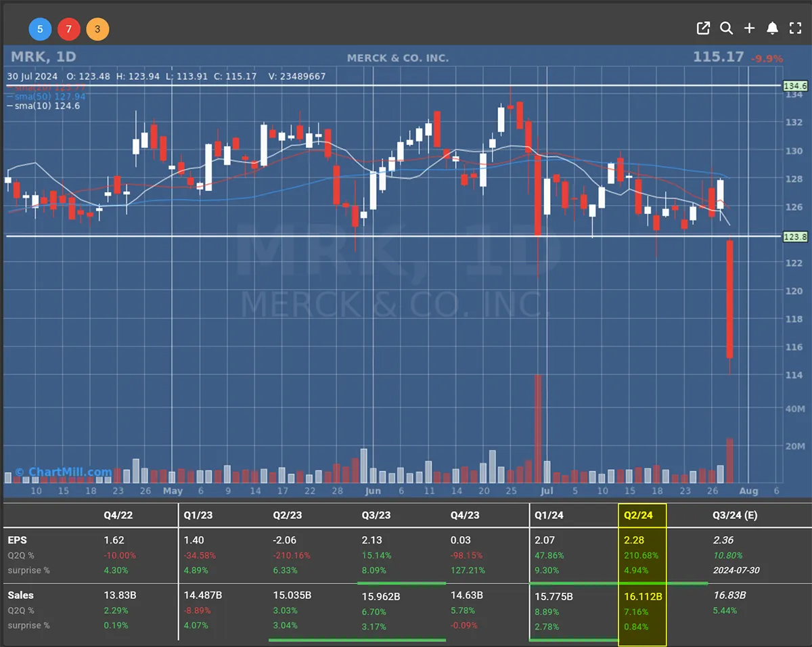Click the ChartMill.com watermark link
The width and height of the screenshot is (812, 647).
tap(63, 472)
